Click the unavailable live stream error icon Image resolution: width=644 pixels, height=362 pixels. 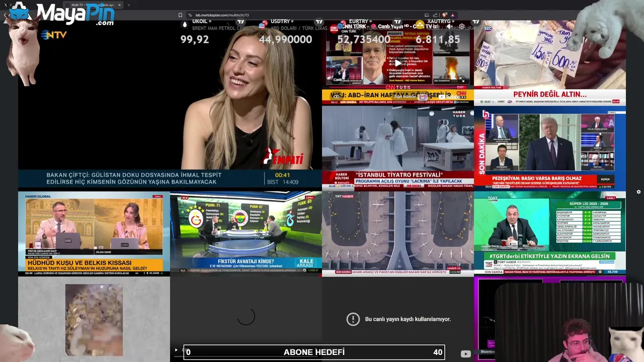[353, 319]
